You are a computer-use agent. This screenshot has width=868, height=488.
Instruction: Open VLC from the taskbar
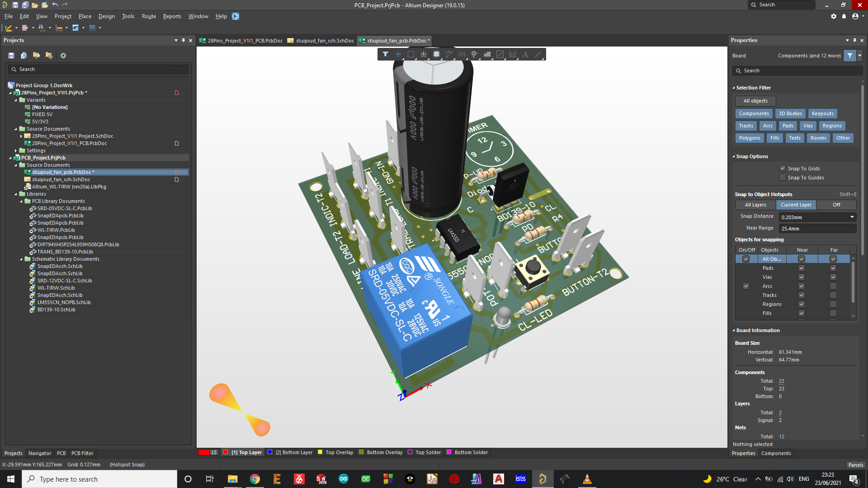click(587, 479)
